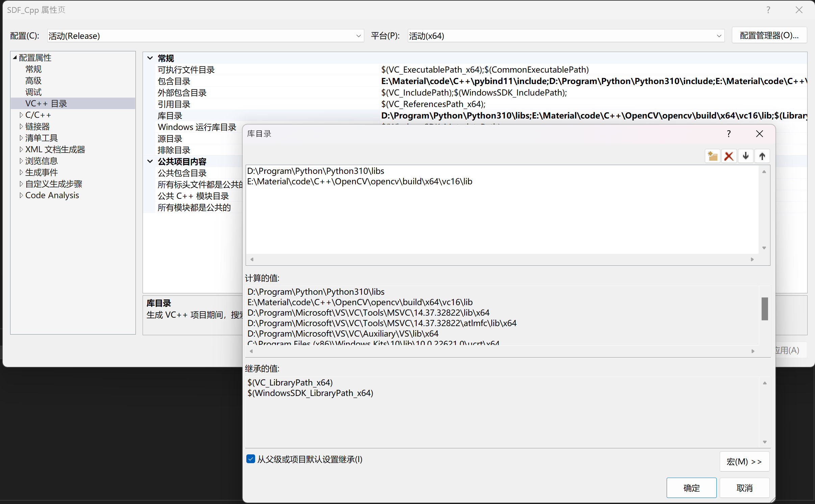Click the new line folder icon
The width and height of the screenshot is (815, 504).
(x=713, y=156)
